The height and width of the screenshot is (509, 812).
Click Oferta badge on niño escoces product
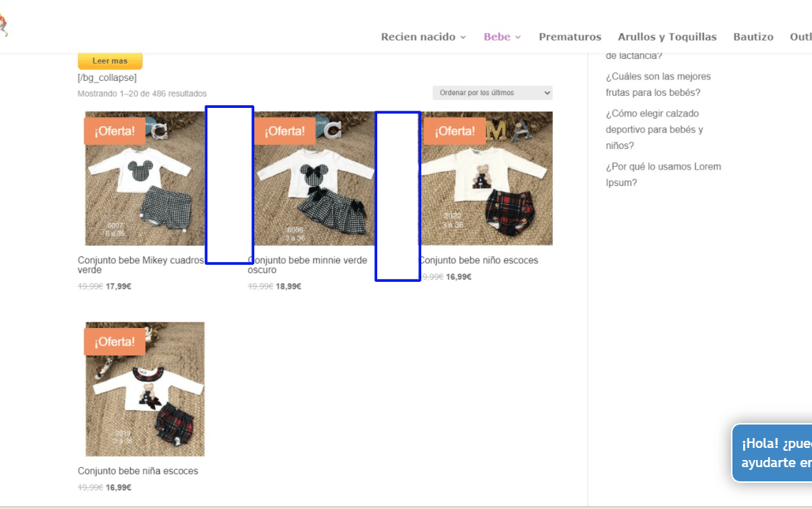point(455,131)
